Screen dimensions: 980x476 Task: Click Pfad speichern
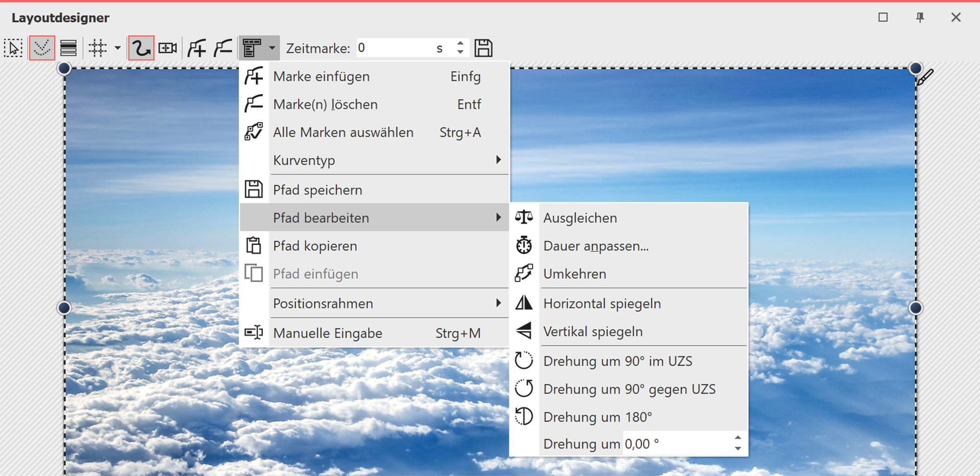tap(317, 189)
